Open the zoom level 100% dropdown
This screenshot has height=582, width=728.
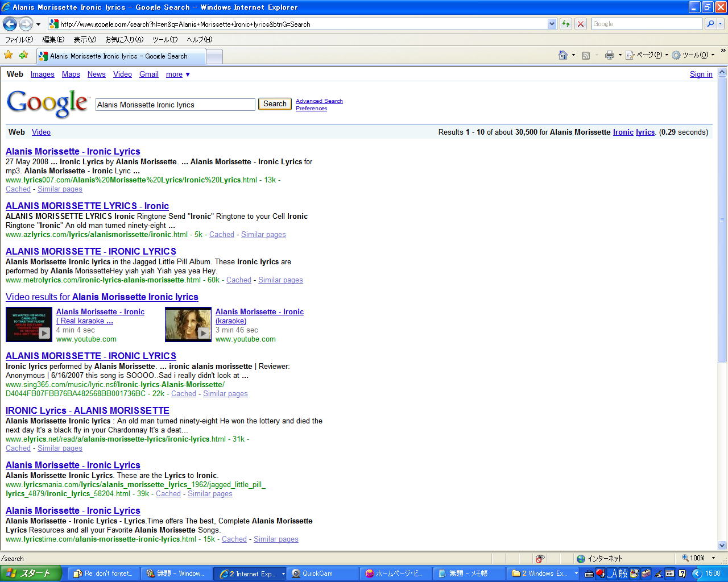pyautogui.click(x=714, y=558)
